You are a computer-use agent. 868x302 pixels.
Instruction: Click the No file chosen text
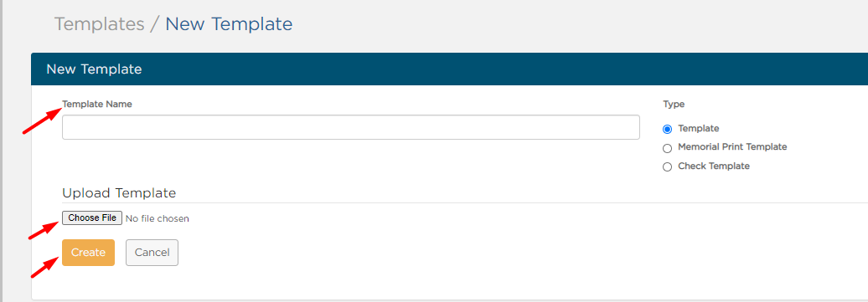click(x=158, y=218)
